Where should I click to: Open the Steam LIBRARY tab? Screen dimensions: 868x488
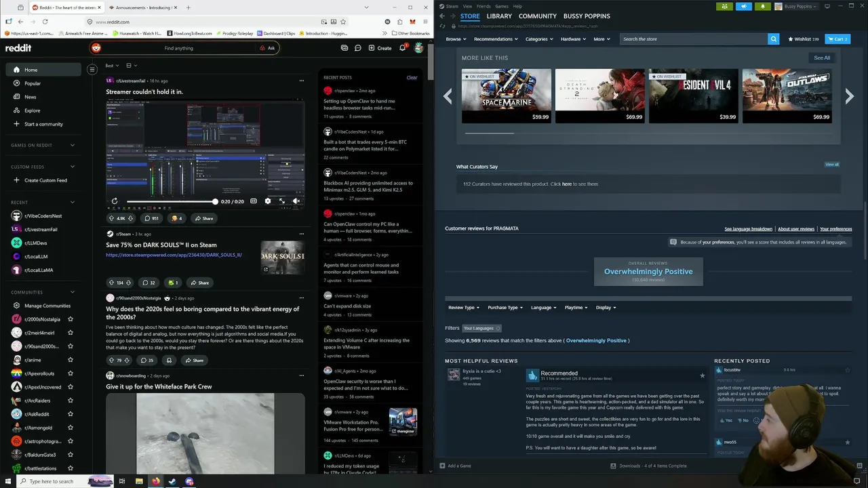click(x=499, y=16)
